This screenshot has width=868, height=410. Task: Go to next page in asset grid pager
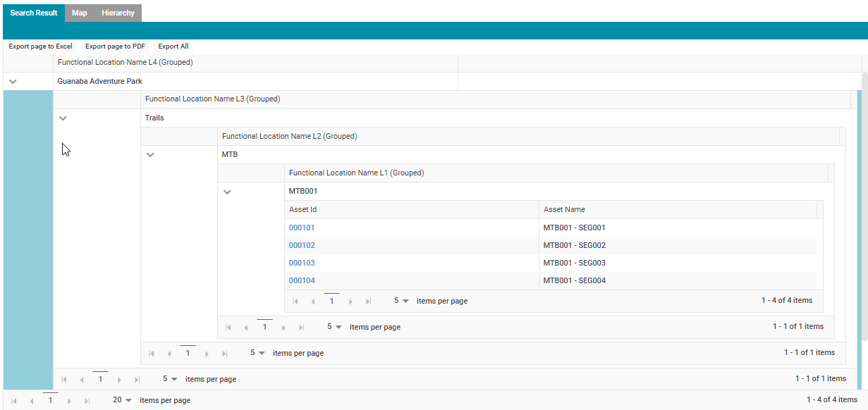click(x=350, y=302)
